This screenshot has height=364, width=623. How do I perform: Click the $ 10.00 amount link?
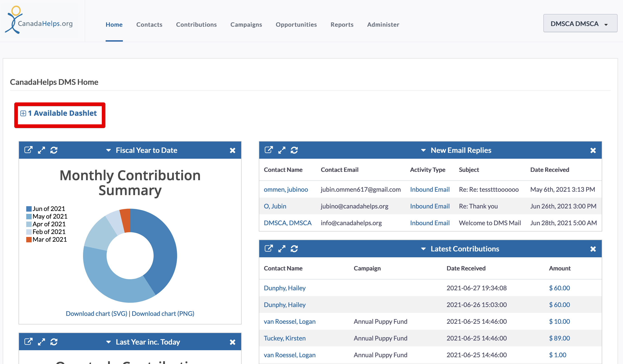pos(559,321)
